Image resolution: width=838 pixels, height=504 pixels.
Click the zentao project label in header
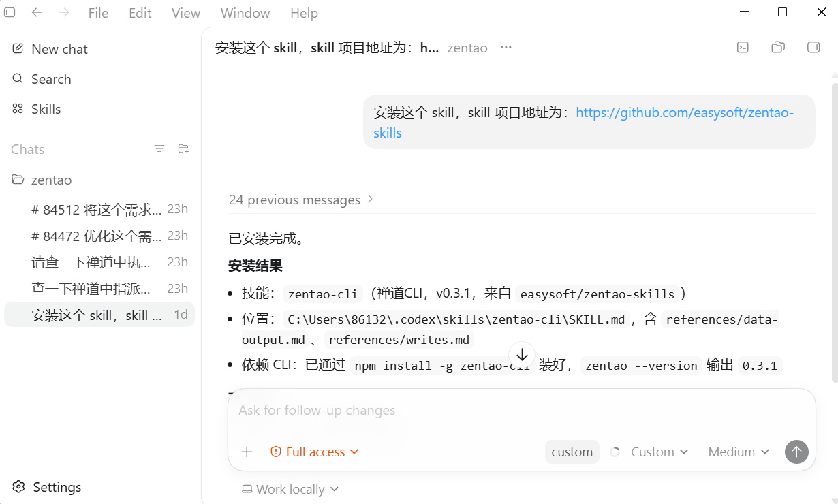tap(467, 48)
